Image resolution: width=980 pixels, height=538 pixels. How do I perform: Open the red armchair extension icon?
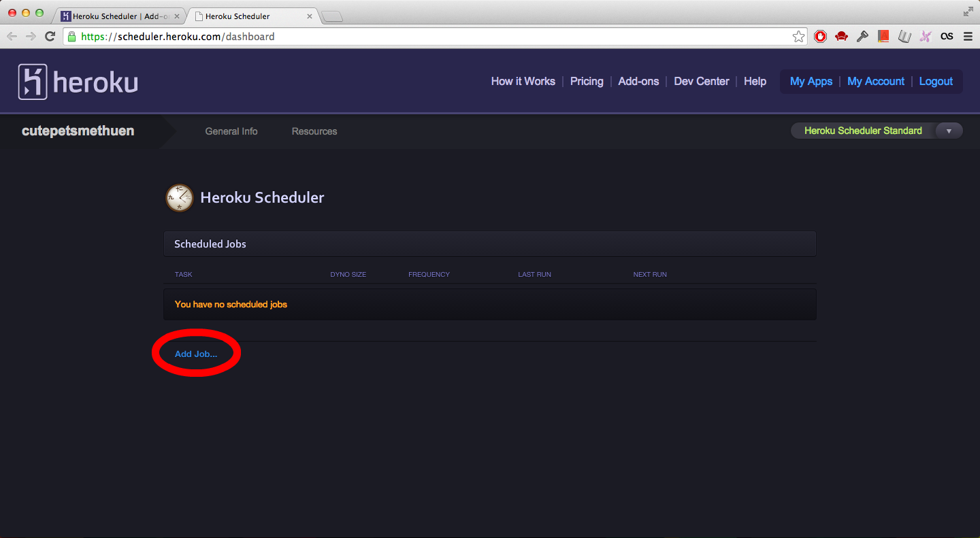841,37
